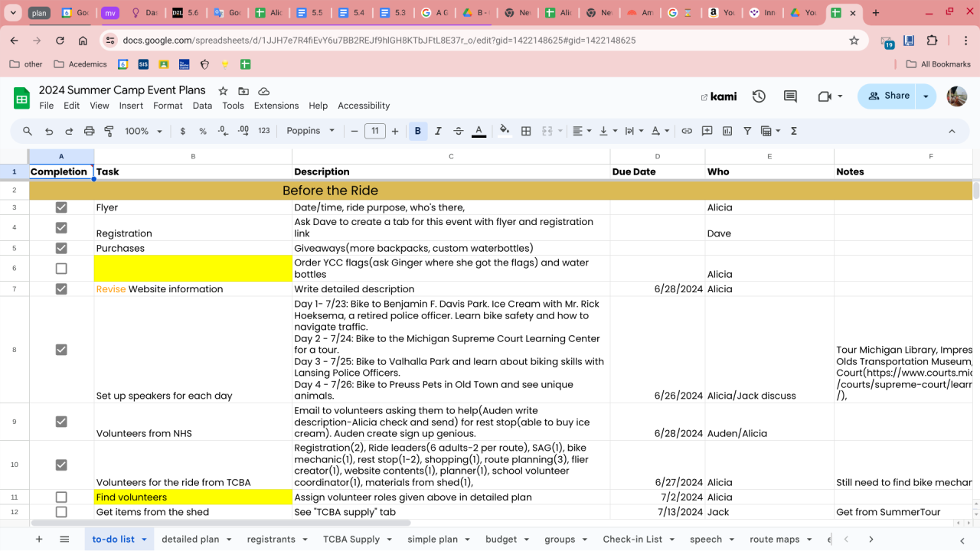Open the fill color picker
This screenshot has height=551, width=980.
click(504, 131)
